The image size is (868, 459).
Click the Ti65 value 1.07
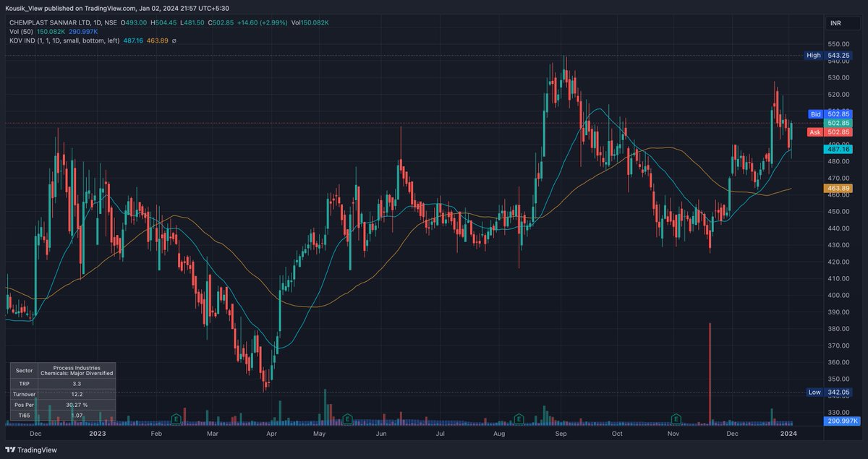(77, 416)
